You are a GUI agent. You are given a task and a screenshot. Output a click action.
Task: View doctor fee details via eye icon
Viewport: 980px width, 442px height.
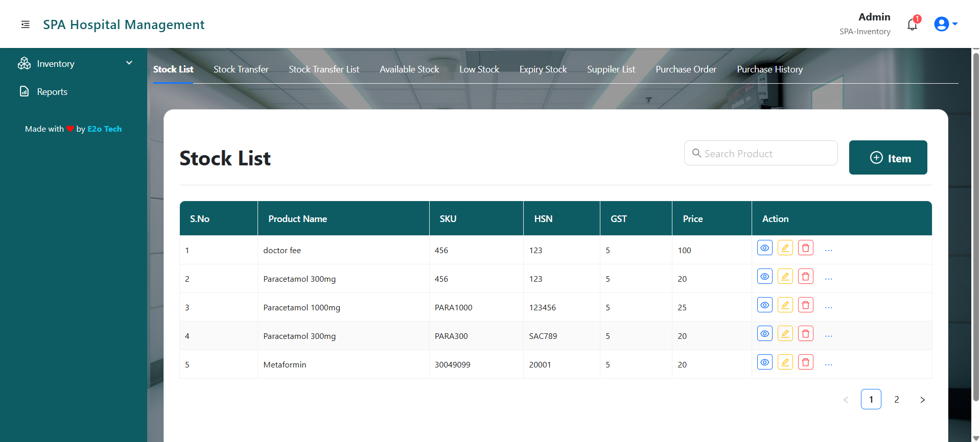[764, 248]
